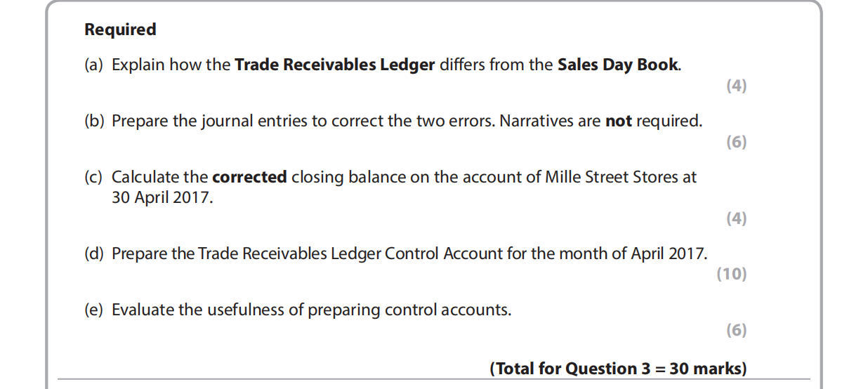
Task: Click the (10) marks indicator
Action: pos(731,275)
